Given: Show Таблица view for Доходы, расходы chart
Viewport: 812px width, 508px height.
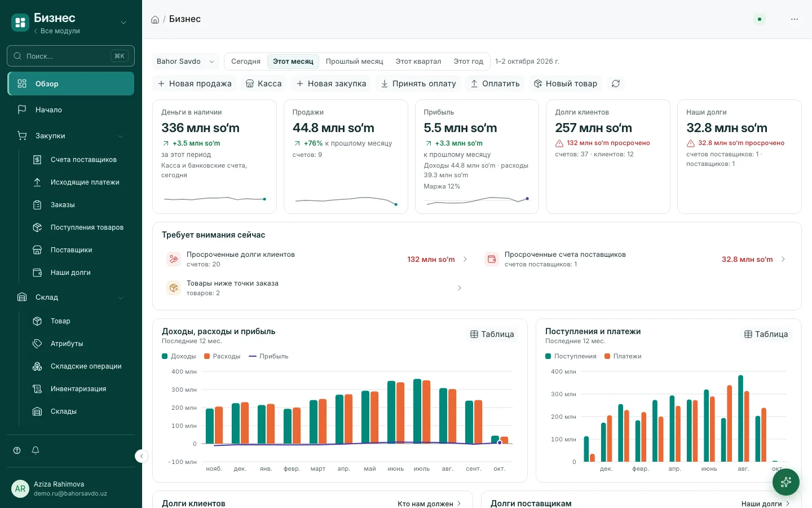Looking at the screenshot, I should [492, 334].
